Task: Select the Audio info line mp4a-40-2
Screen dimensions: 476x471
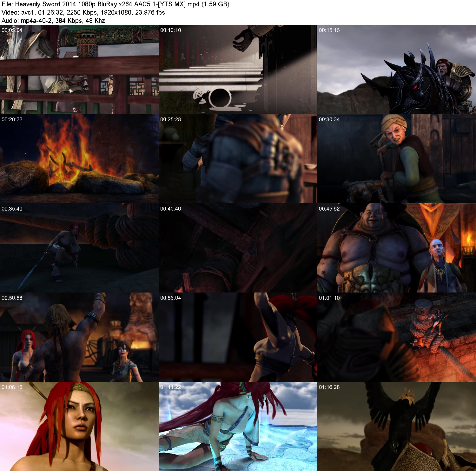Action: click(x=53, y=21)
